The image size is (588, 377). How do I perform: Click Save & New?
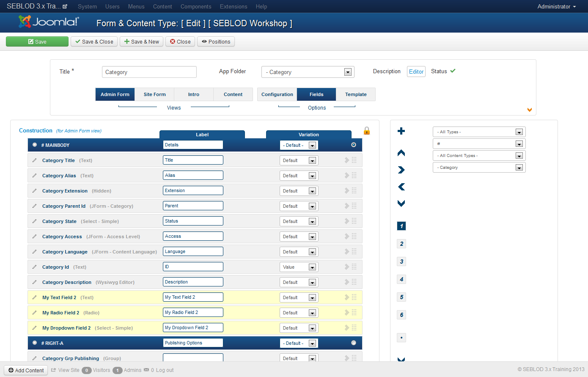coord(142,41)
